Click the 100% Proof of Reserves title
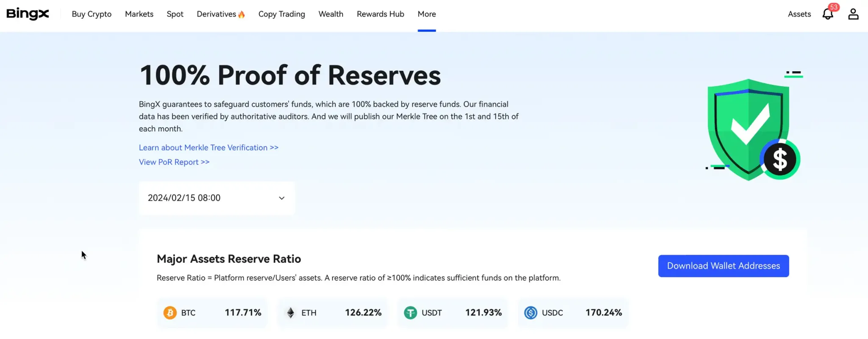The width and height of the screenshot is (868, 339). (290, 75)
